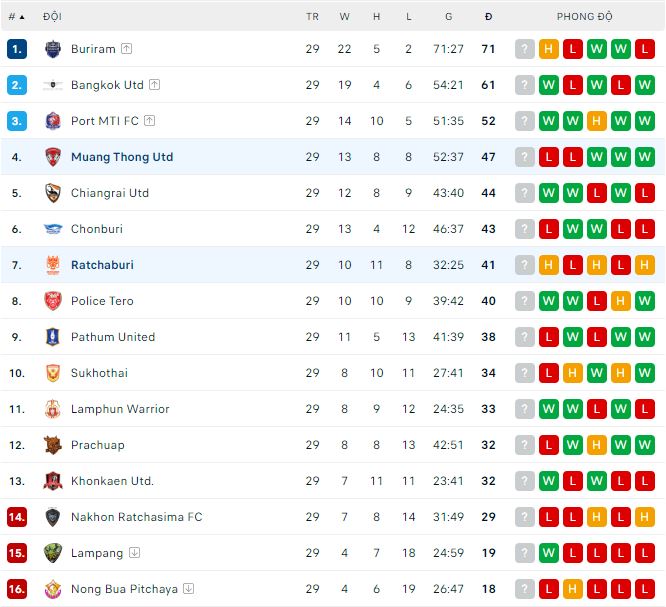The width and height of the screenshot is (666, 607).
Task: Click the Muang Thong Utd crest
Action: [x=53, y=157]
